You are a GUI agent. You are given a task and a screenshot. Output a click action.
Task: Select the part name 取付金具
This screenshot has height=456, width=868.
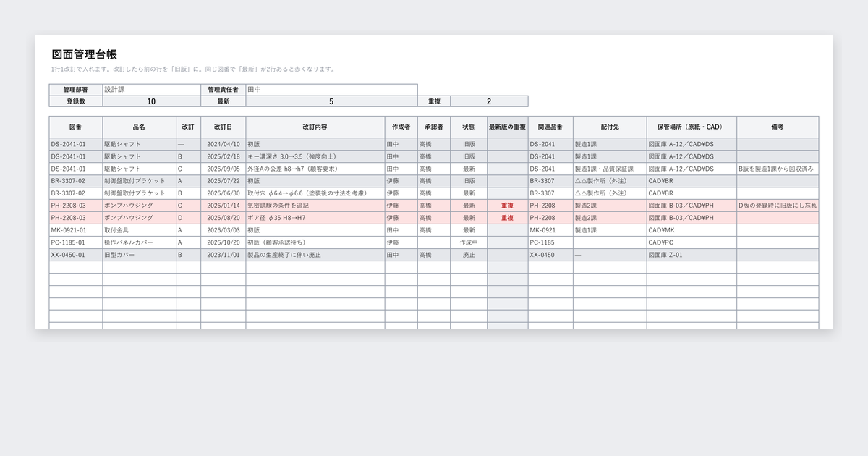(x=140, y=230)
